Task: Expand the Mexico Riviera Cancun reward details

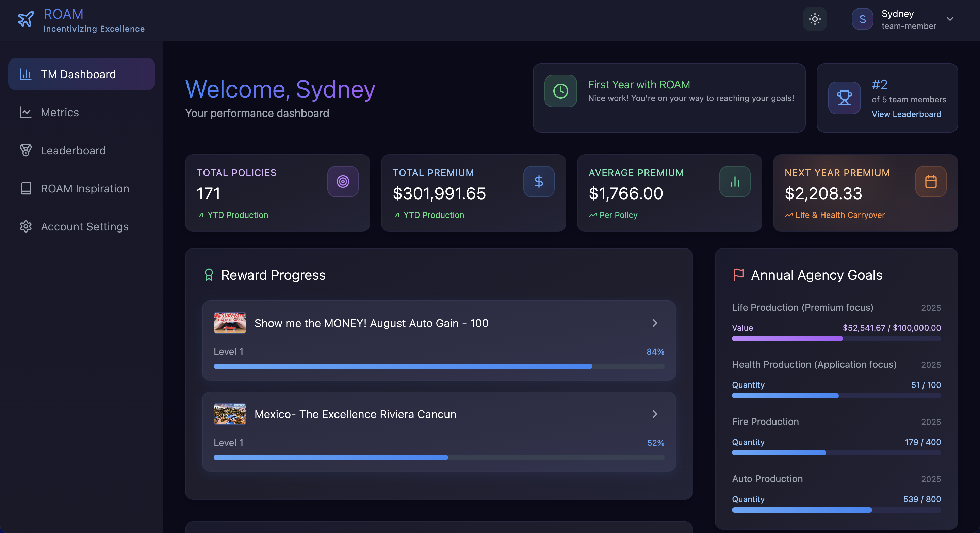Action: click(x=655, y=414)
